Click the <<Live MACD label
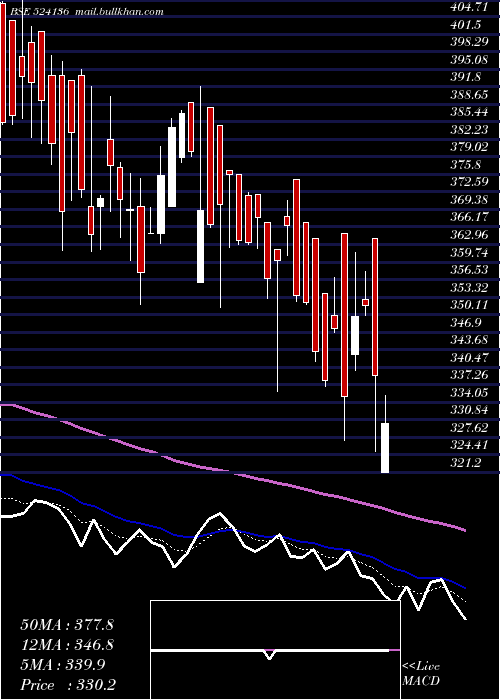This screenshot has width=500, height=700. pyautogui.click(x=421, y=674)
